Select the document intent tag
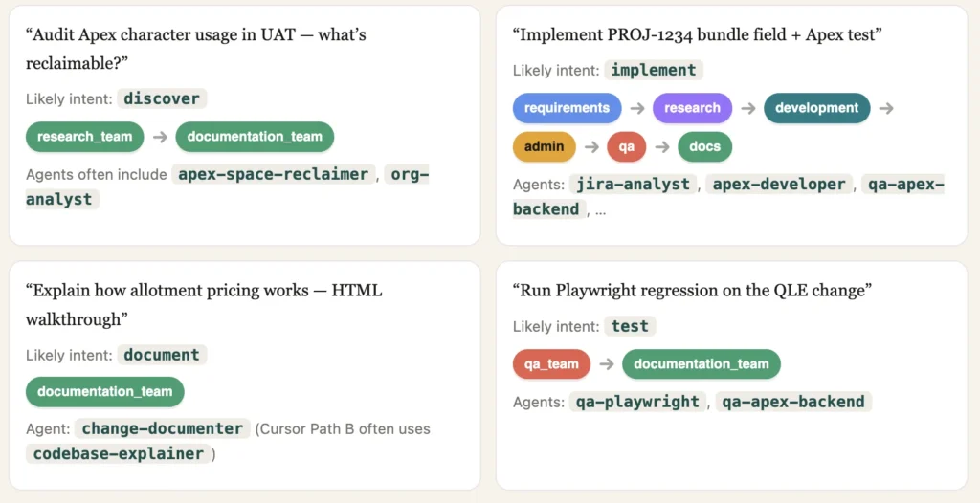The width and height of the screenshot is (980, 503). 162,355
